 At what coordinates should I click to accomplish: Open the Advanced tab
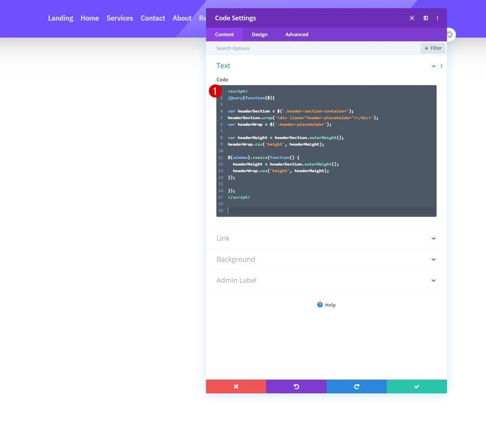[297, 34]
